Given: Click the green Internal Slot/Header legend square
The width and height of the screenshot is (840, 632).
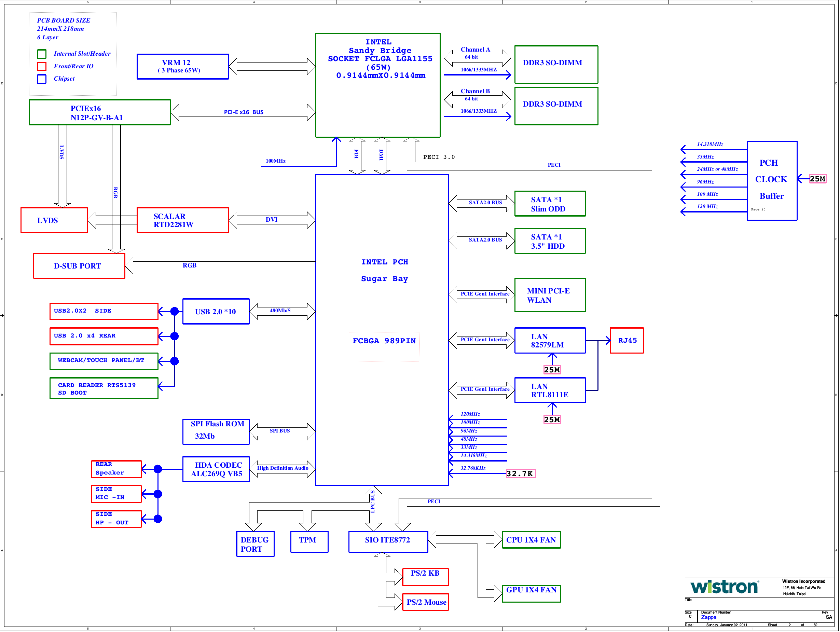Looking at the screenshot, I should (42, 54).
